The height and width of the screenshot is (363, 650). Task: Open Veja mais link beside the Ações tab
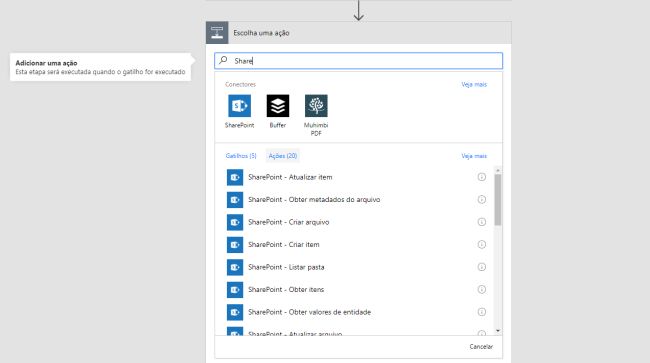coord(474,156)
